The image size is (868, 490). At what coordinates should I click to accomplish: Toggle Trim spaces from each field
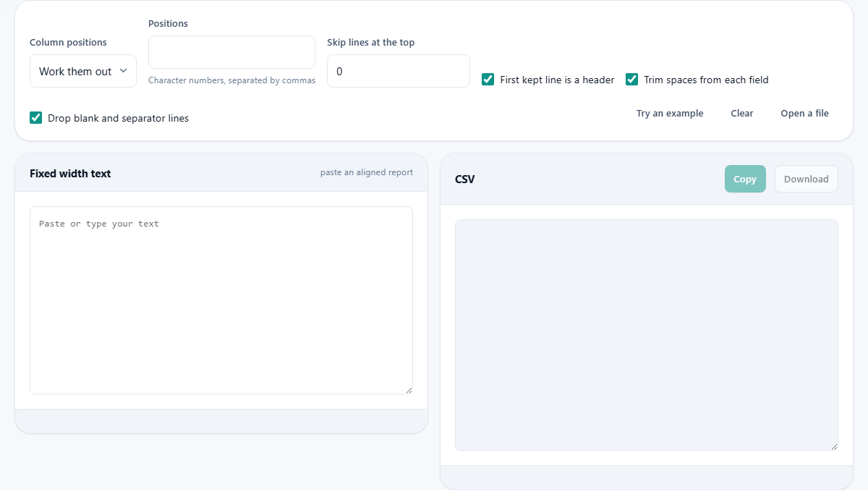click(x=632, y=80)
